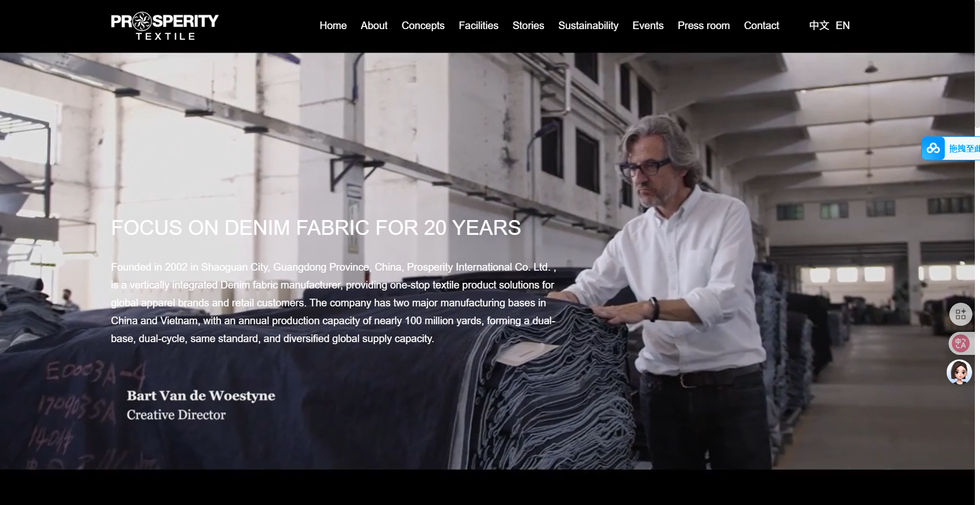
Task: Visit the Press room page
Action: tap(703, 26)
